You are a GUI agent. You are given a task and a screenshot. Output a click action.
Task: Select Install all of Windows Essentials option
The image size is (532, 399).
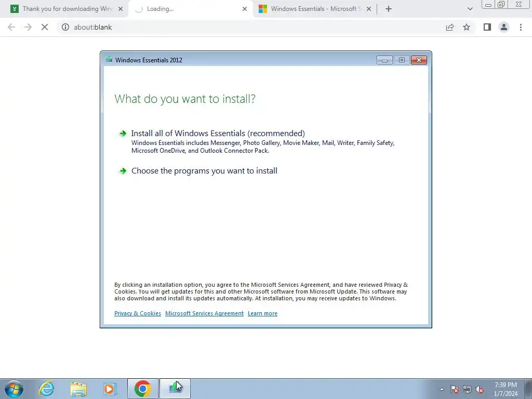pos(218,134)
